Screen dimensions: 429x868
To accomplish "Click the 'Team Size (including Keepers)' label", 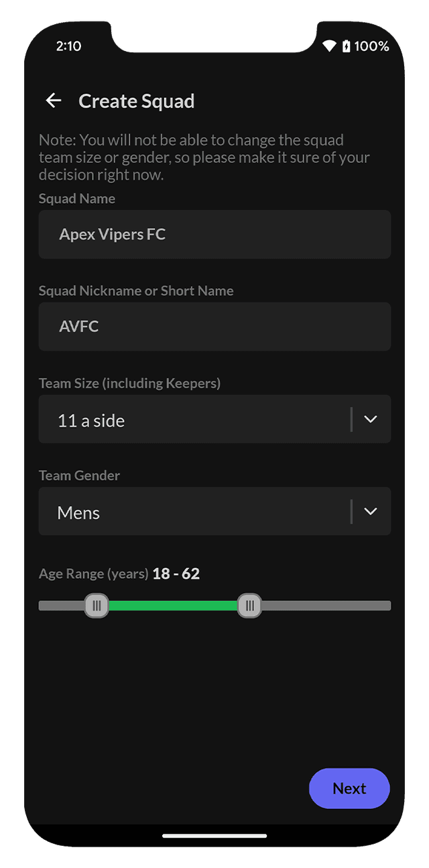I will 129,384.
